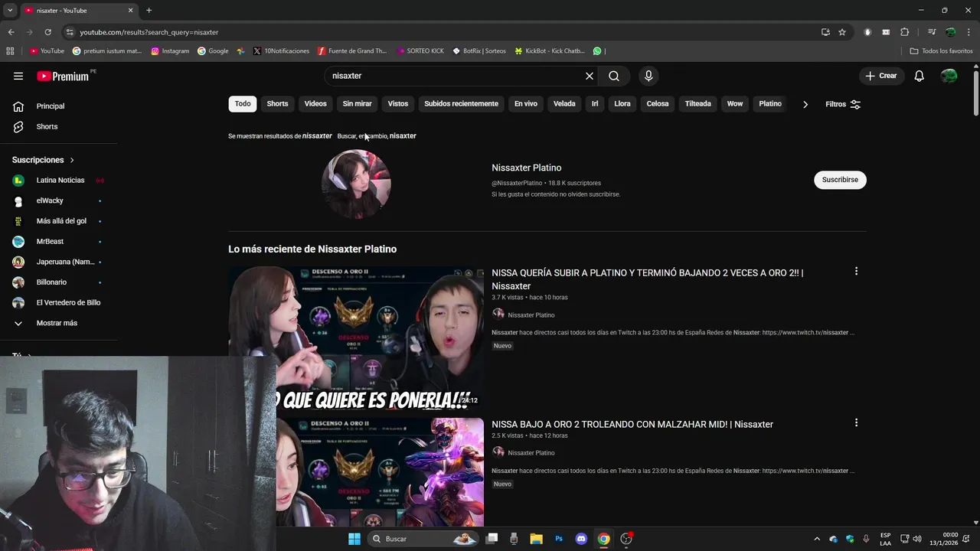
Task: Show hidden system tray icons chevron
Action: pyautogui.click(x=816, y=539)
